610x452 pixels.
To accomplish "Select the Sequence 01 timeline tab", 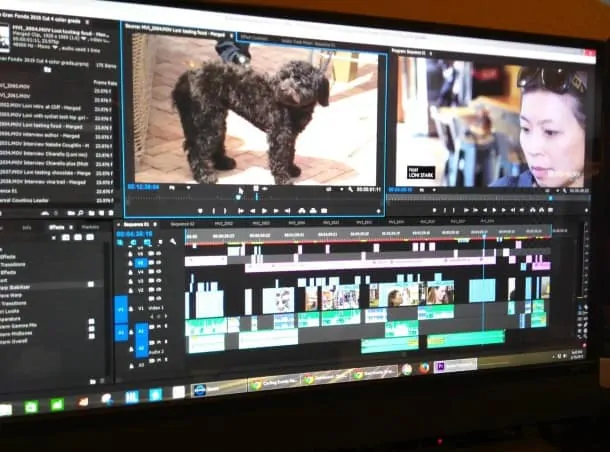I will coord(136,224).
